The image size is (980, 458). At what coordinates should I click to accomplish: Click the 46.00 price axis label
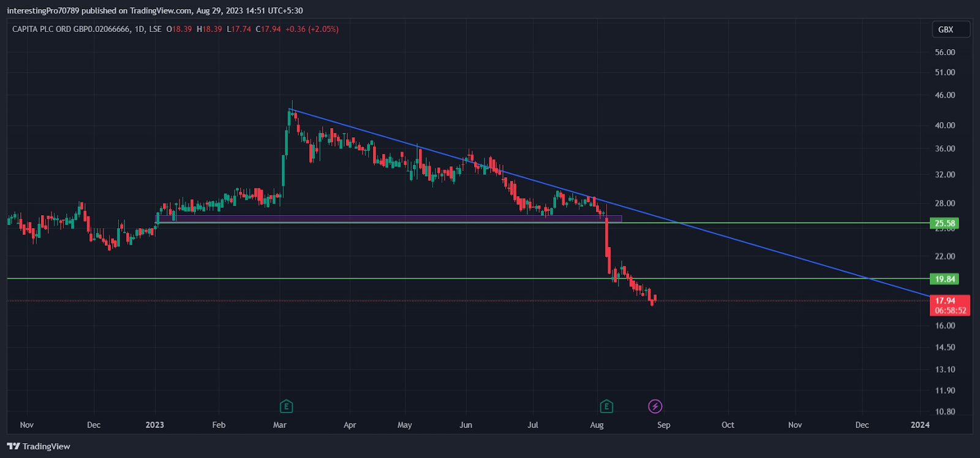(944, 95)
